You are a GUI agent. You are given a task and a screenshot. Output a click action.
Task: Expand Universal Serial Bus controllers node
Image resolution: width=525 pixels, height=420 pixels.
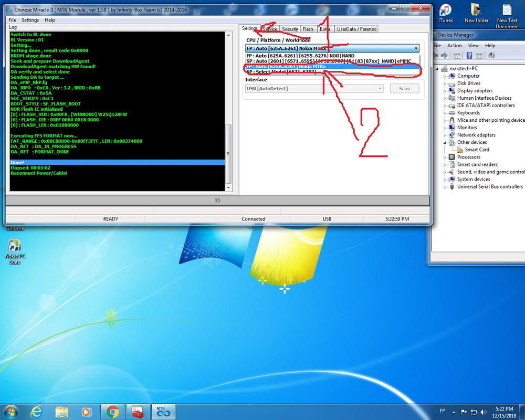pyautogui.click(x=445, y=187)
